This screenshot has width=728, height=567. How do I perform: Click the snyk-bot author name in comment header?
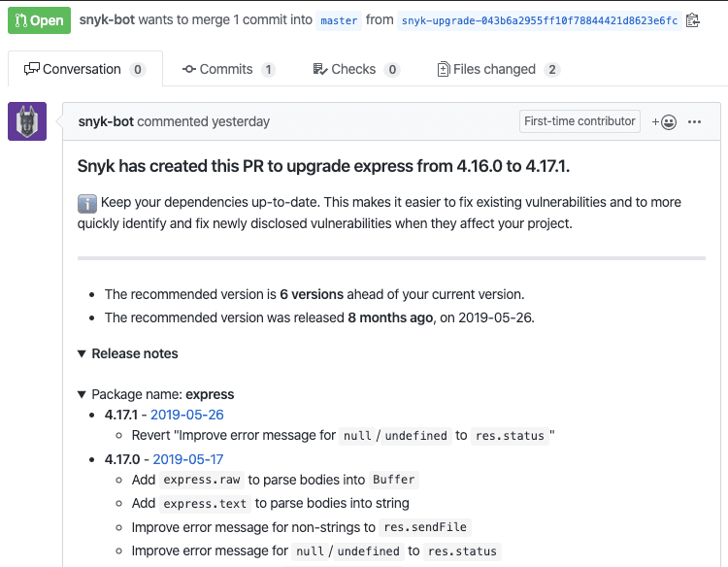pos(106,121)
